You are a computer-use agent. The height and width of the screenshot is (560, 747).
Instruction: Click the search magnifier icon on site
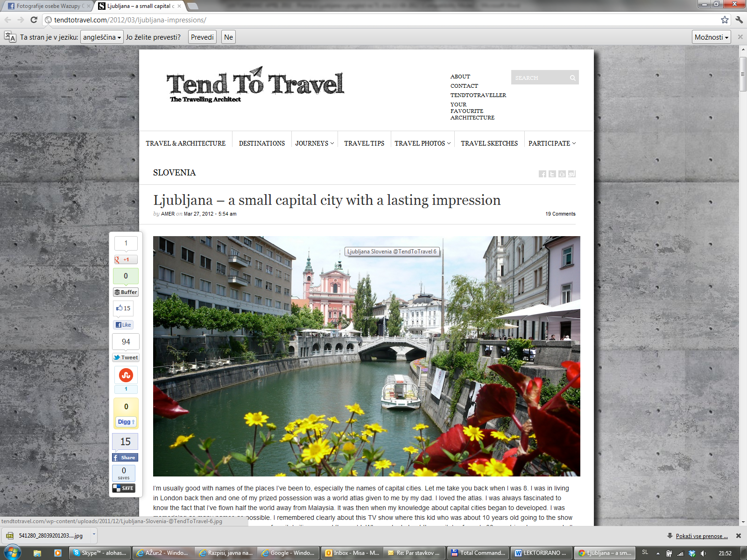pos(572,78)
